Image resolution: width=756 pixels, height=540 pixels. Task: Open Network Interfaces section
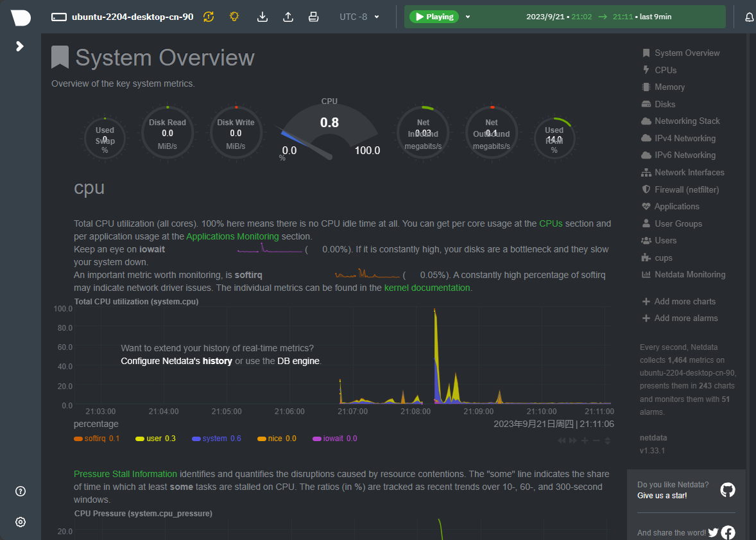[x=683, y=172]
